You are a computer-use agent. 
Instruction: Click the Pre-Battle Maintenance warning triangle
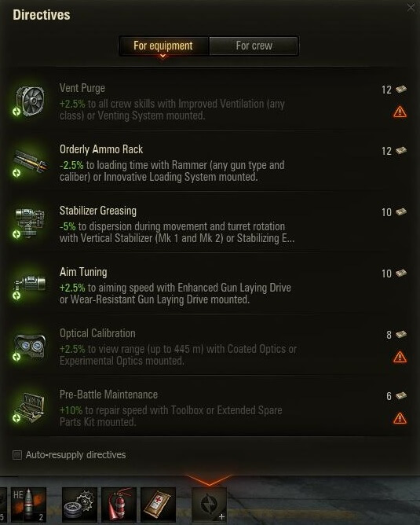(x=400, y=418)
